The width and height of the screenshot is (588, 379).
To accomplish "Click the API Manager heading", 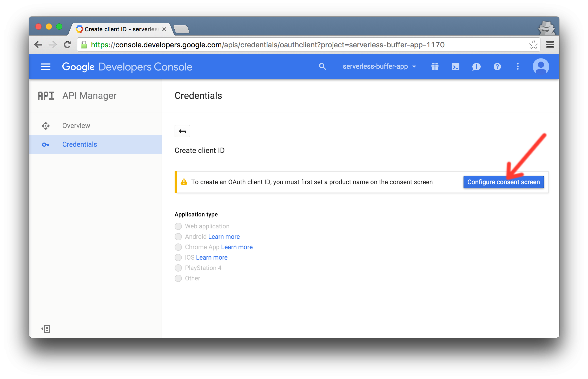I will 89,96.
